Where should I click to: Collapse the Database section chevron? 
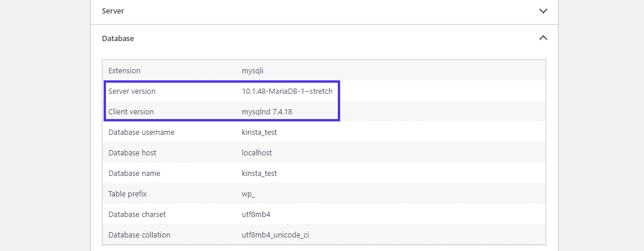tap(543, 38)
